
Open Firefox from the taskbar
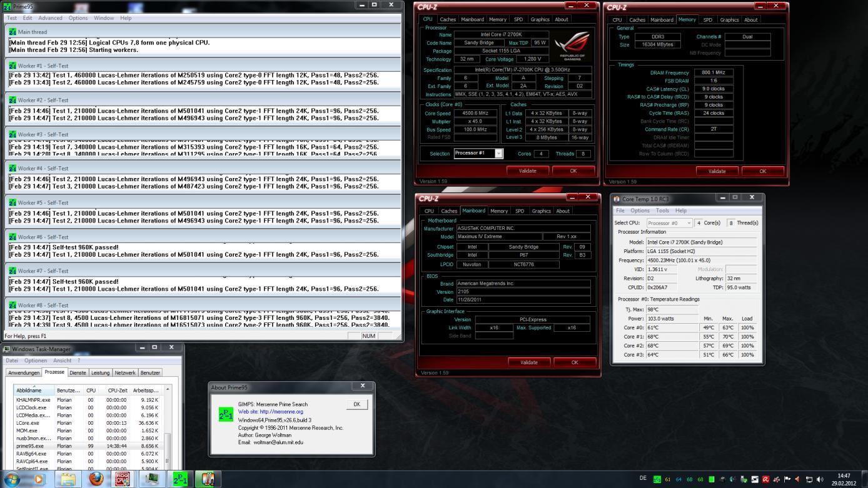point(96,479)
